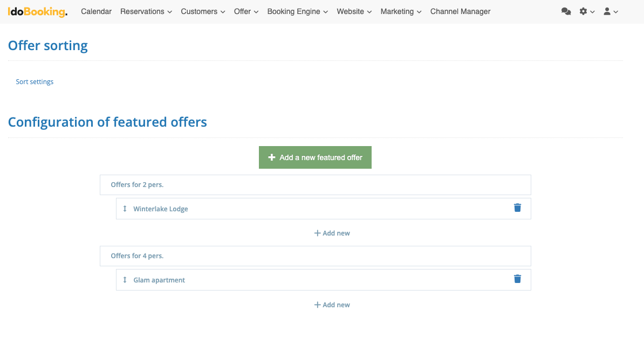Screen dimensions: 644x359
Task: Expand the Booking Engine dropdown
Action: click(x=297, y=11)
